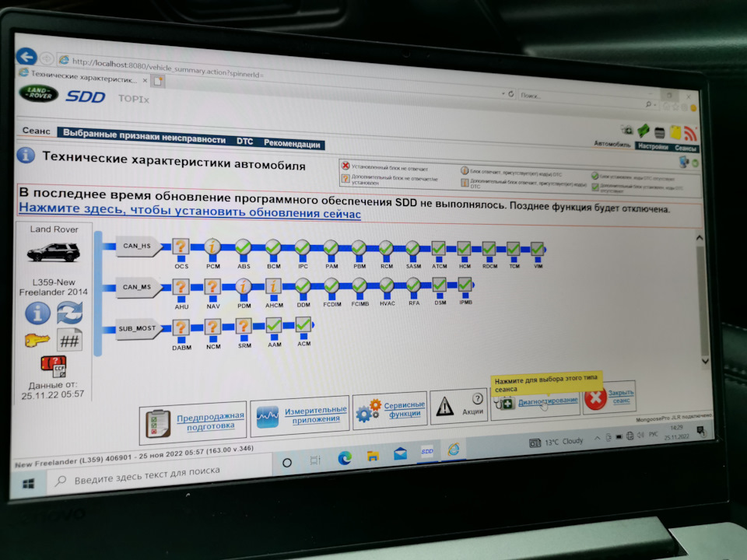
Task: Open the HVAC module icon
Action: coord(387,285)
